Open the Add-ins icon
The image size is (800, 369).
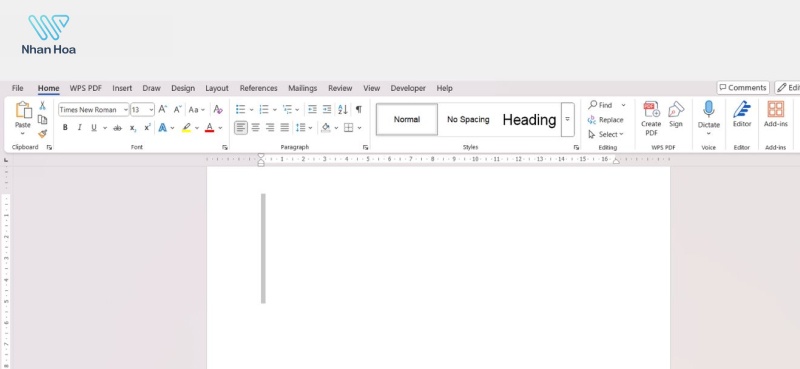(x=776, y=109)
